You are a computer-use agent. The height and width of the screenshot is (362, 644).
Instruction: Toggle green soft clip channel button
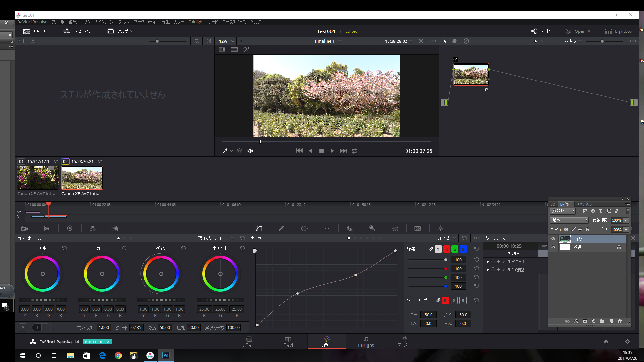454,300
